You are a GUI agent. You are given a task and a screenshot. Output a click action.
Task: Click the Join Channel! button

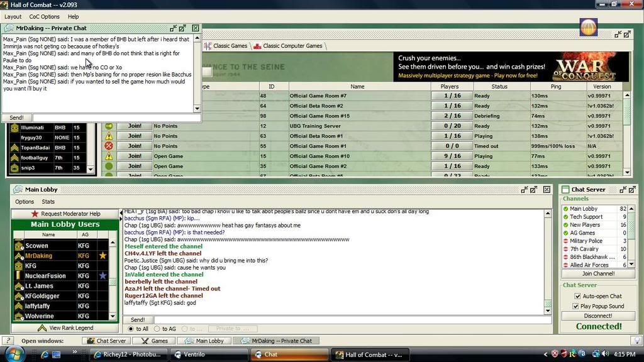(597, 273)
